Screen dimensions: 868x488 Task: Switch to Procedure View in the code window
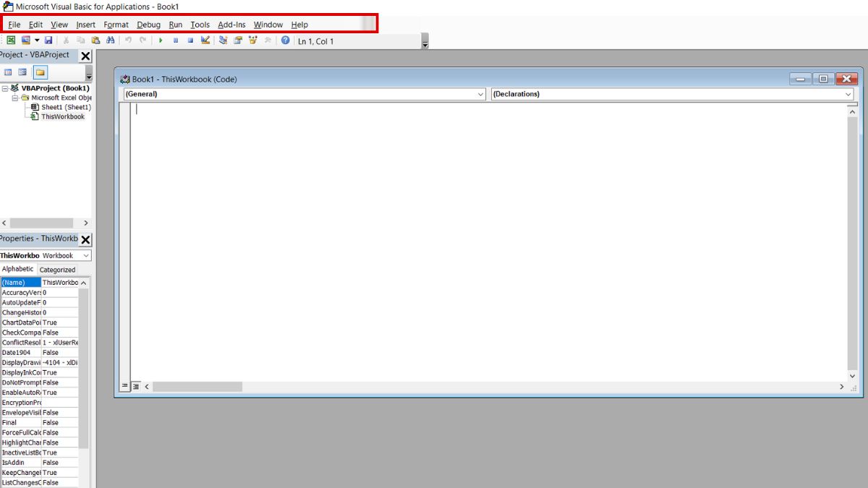click(124, 387)
